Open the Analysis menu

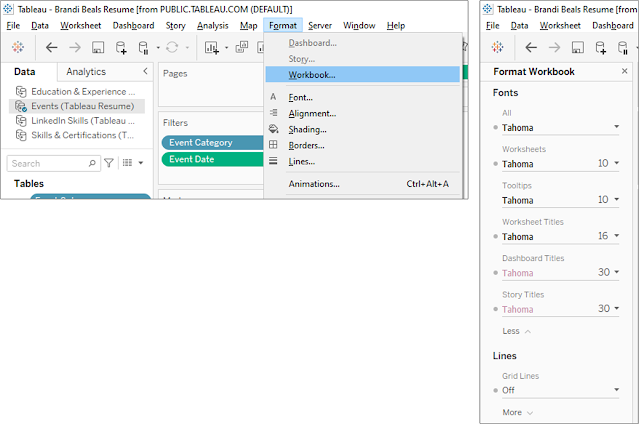[x=212, y=26]
